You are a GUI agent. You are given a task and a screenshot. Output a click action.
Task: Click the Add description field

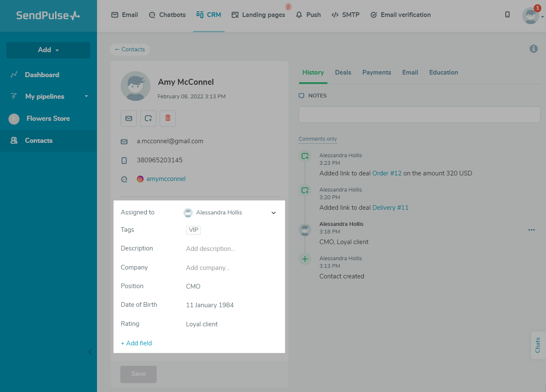[211, 249]
